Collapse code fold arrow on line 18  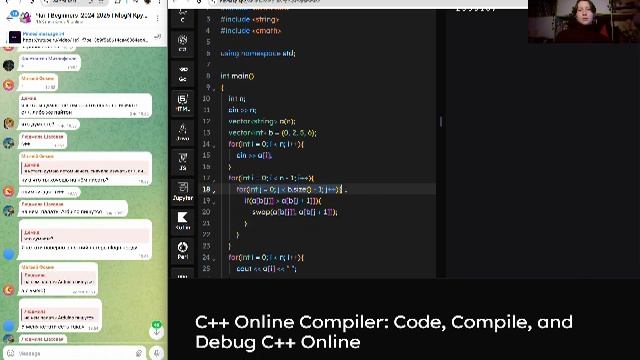[x=214, y=190]
